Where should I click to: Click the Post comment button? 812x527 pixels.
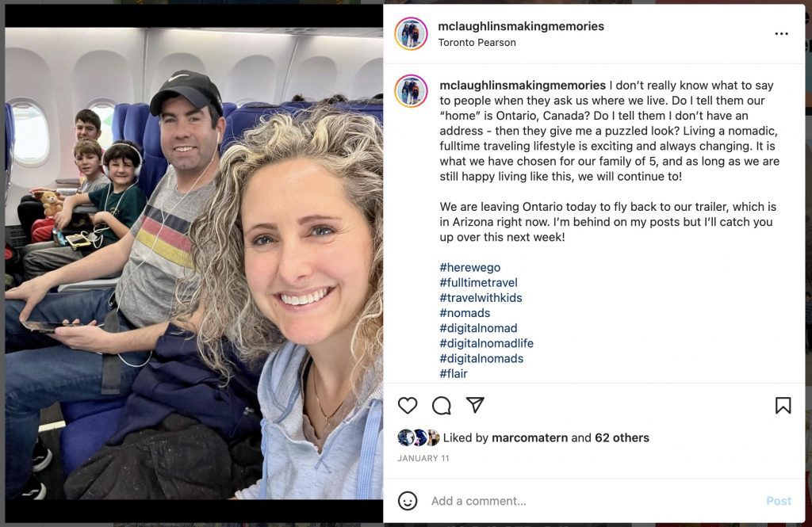click(779, 501)
